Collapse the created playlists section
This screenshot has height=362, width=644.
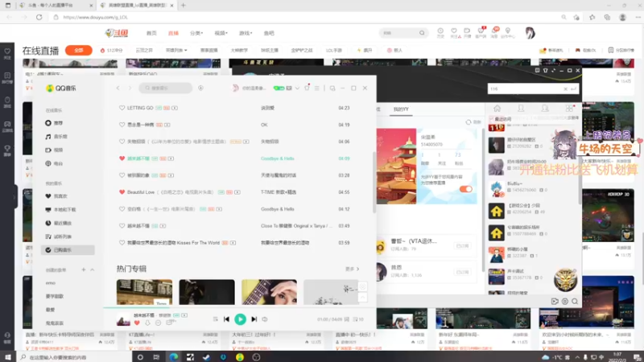pyautogui.click(x=93, y=269)
